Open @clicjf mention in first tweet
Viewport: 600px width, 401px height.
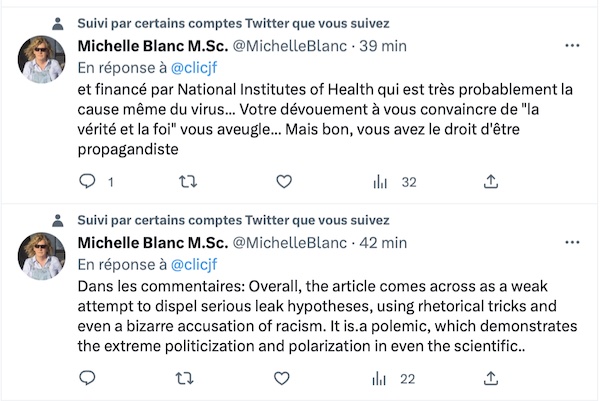pos(194,68)
